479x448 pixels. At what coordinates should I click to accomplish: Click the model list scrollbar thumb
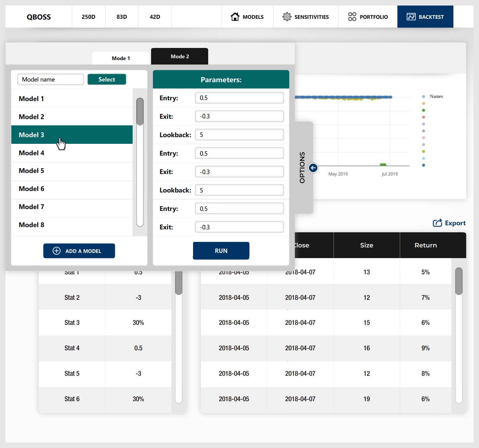(x=140, y=111)
